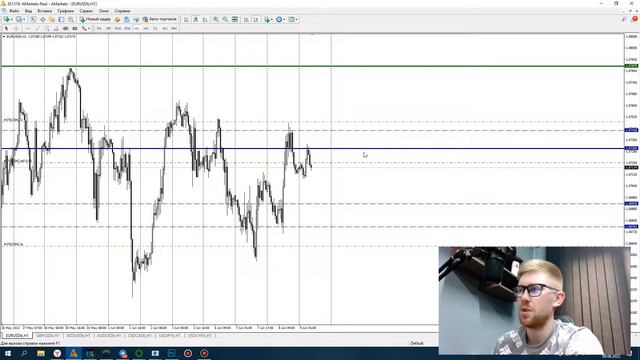Switch timeframe to M15

[x=118, y=29]
